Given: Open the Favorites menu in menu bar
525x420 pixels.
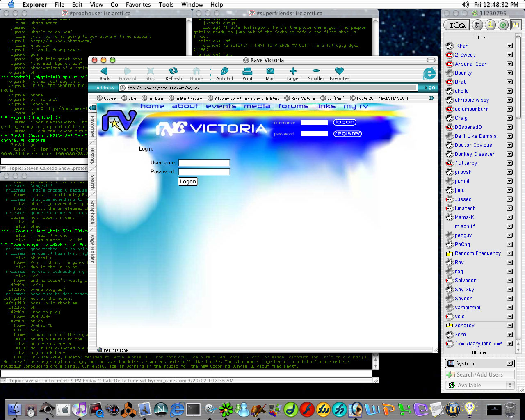Looking at the screenshot, I should 138,5.
